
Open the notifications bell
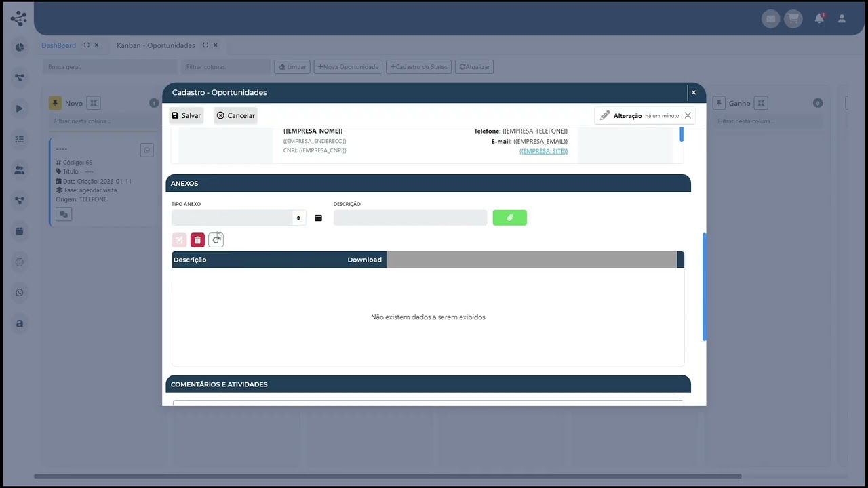pyautogui.click(x=819, y=18)
